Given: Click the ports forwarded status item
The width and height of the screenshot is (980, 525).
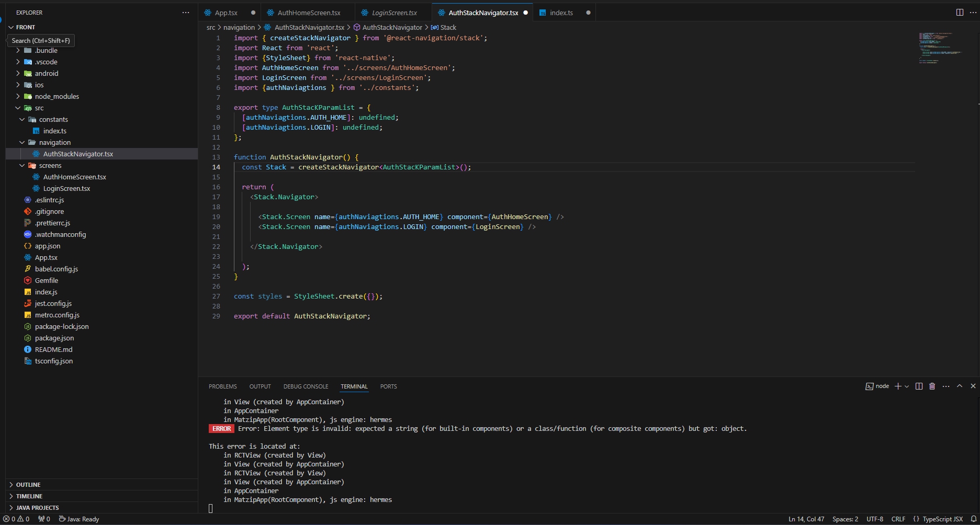Looking at the screenshot, I should [x=44, y=519].
